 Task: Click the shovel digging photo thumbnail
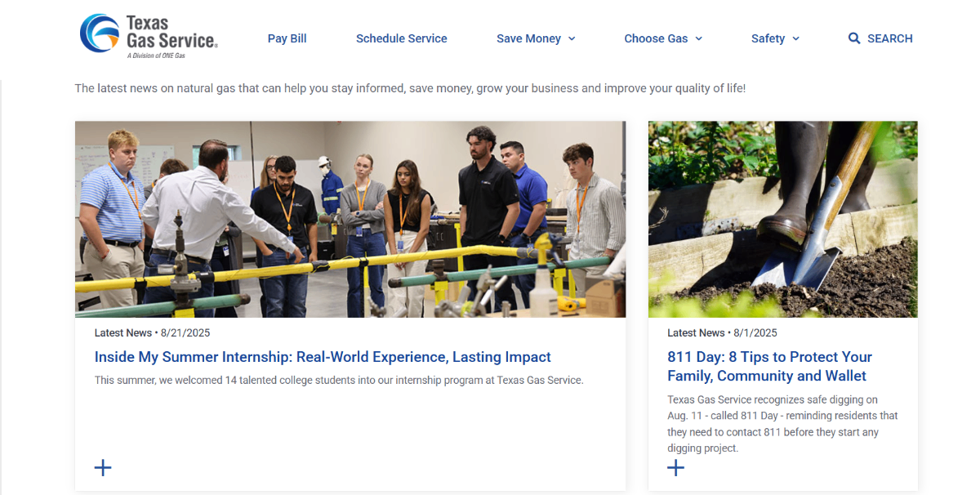click(782, 219)
